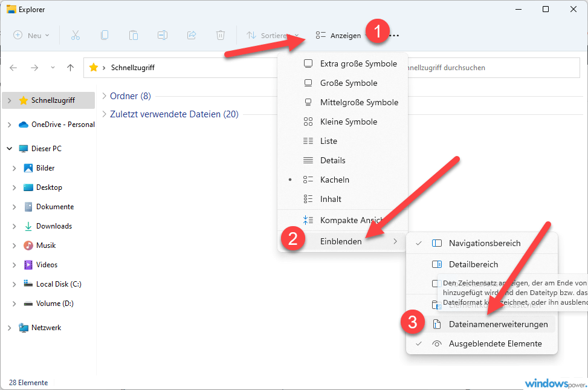Select Schnellzugriff in navigation pane
Screen dimensions: 588x390
point(48,100)
